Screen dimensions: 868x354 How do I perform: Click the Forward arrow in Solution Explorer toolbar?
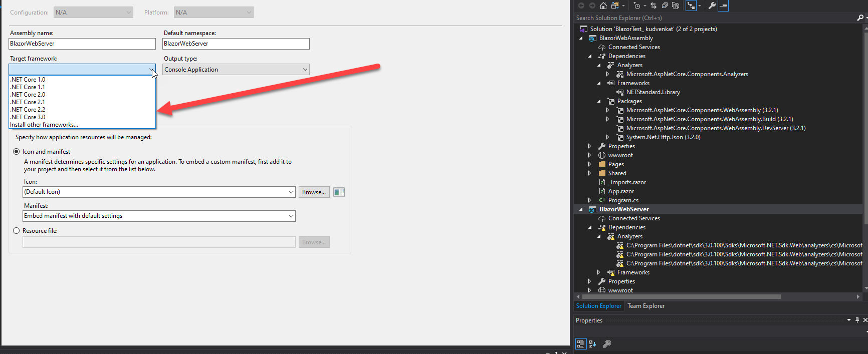coord(592,6)
